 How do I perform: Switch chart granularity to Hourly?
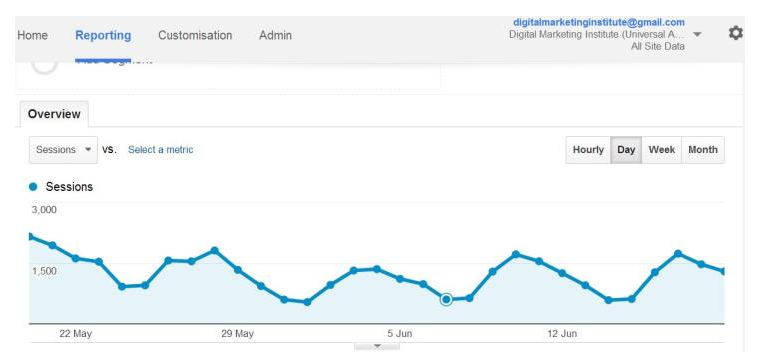[588, 150]
